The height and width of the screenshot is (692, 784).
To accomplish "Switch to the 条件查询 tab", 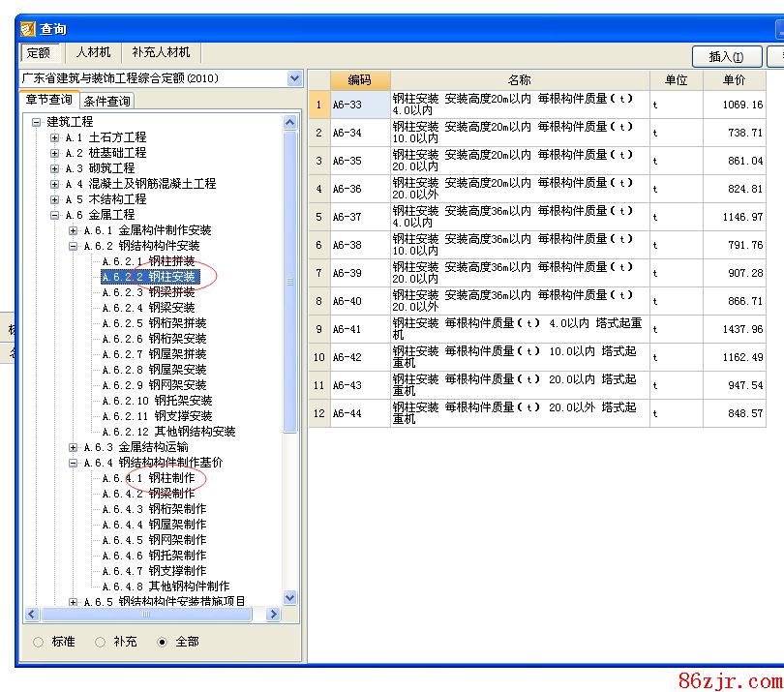I will click(106, 102).
